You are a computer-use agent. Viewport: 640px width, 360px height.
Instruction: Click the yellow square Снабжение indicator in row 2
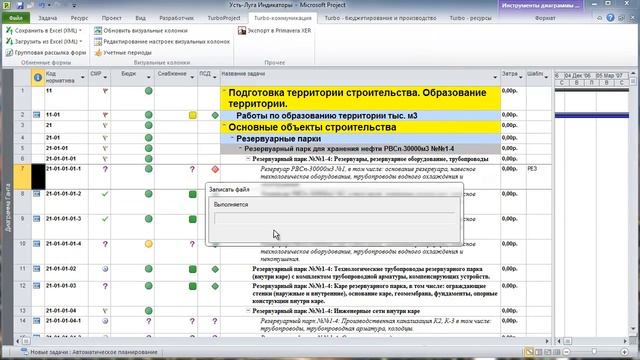pos(193,116)
